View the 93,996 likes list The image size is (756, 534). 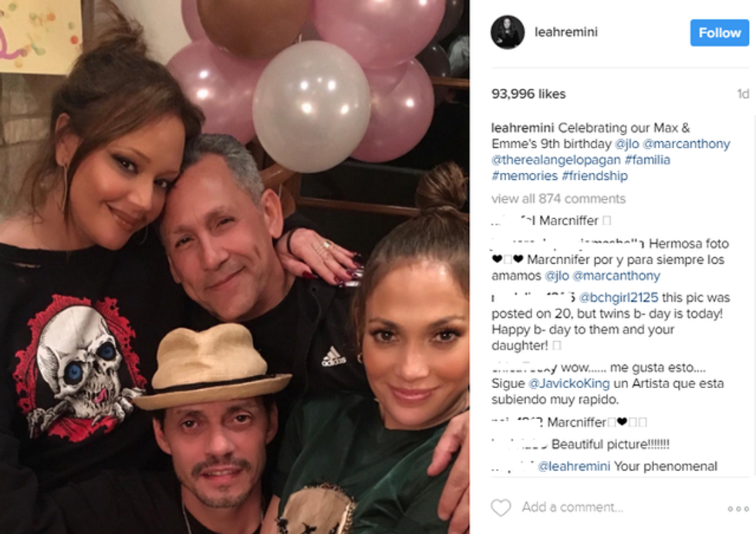(x=528, y=93)
